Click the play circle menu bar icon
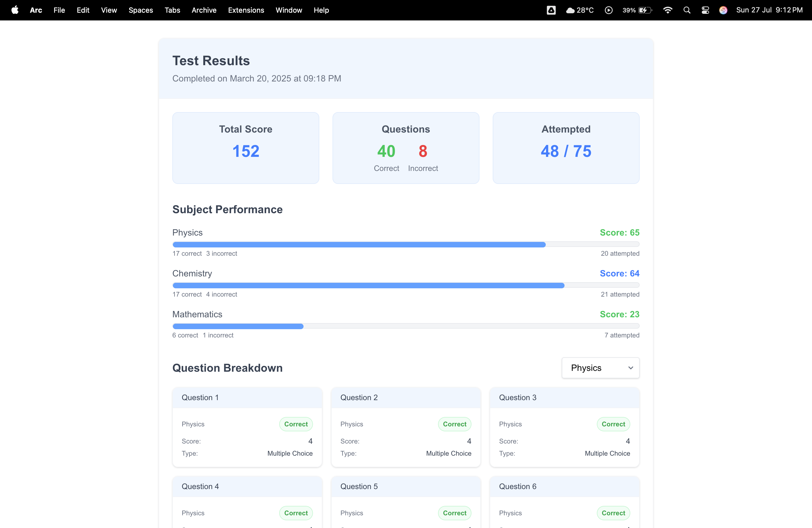 coord(608,10)
